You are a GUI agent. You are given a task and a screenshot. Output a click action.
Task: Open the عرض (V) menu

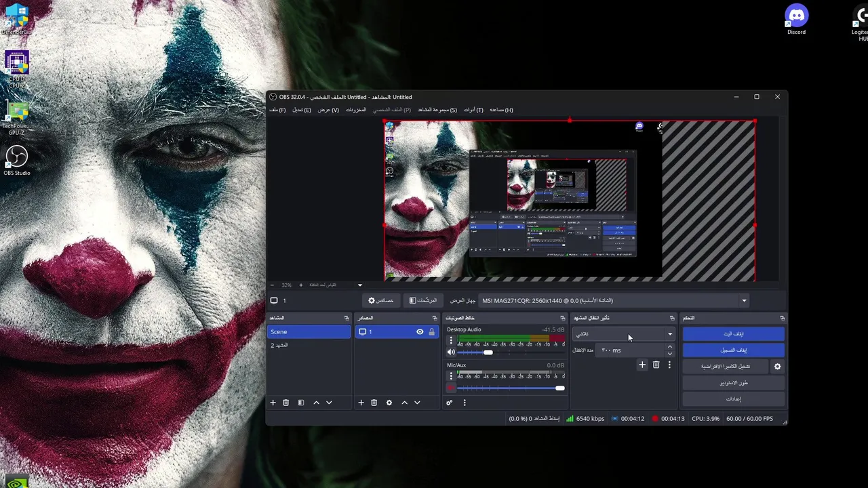click(x=328, y=110)
